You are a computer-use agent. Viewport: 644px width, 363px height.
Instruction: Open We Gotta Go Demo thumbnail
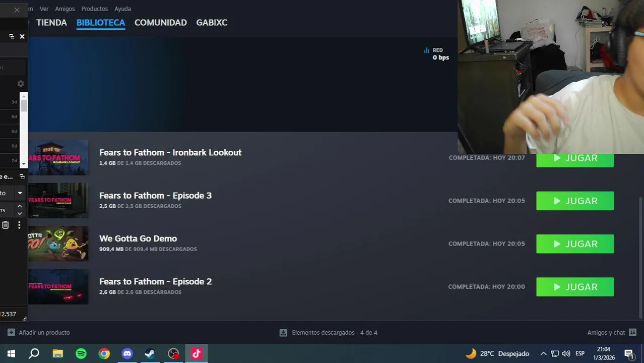pos(58,244)
